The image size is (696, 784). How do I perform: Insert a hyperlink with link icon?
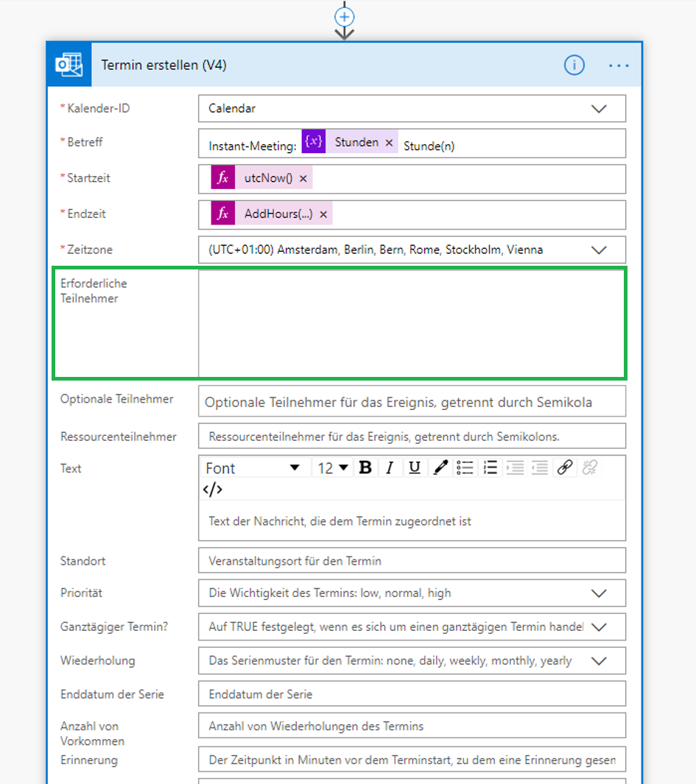(x=565, y=467)
